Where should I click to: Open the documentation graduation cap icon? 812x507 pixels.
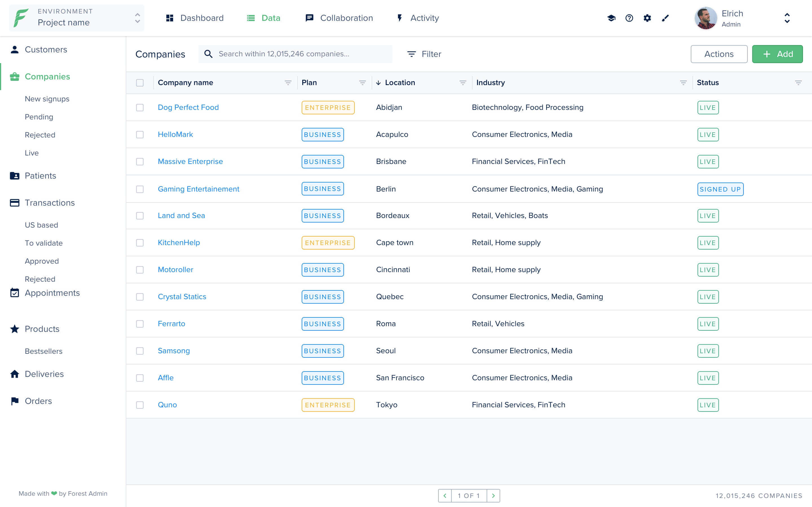tap(611, 18)
